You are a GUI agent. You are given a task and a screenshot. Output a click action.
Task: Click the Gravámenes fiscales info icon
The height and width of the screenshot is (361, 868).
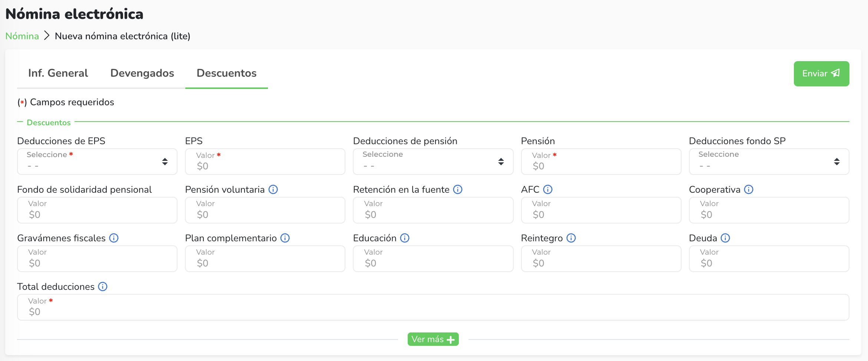tap(114, 238)
